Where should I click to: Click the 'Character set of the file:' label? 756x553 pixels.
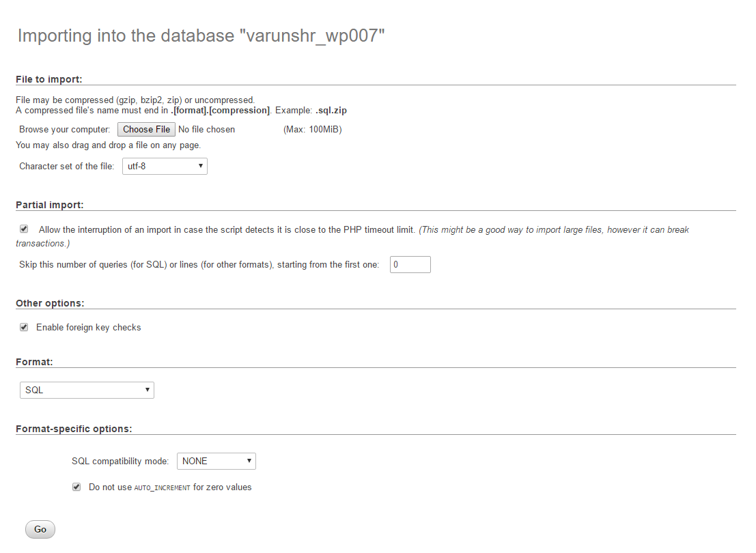tap(67, 166)
